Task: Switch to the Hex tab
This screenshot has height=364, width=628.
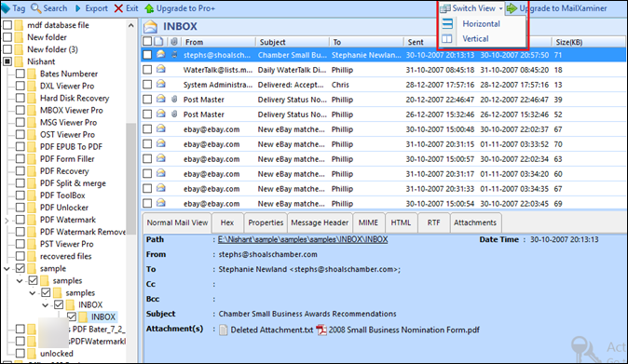Action: point(227,222)
